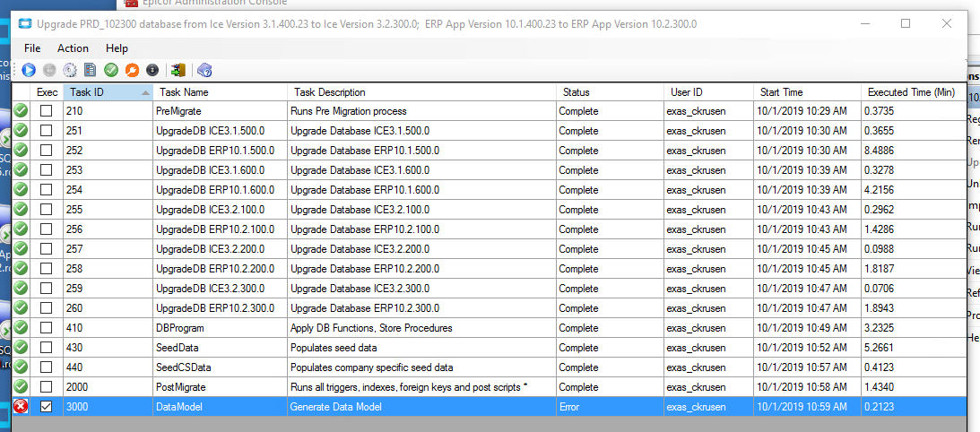Sort by the Exec column header
The height and width of the screenshot is (432, 980).
click(47, 92)
